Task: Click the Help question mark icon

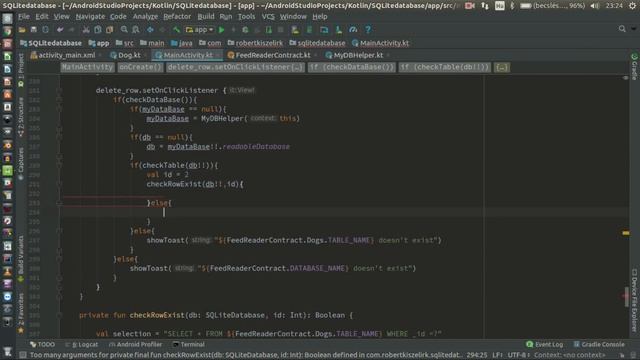Action: [x=368, y=30]
